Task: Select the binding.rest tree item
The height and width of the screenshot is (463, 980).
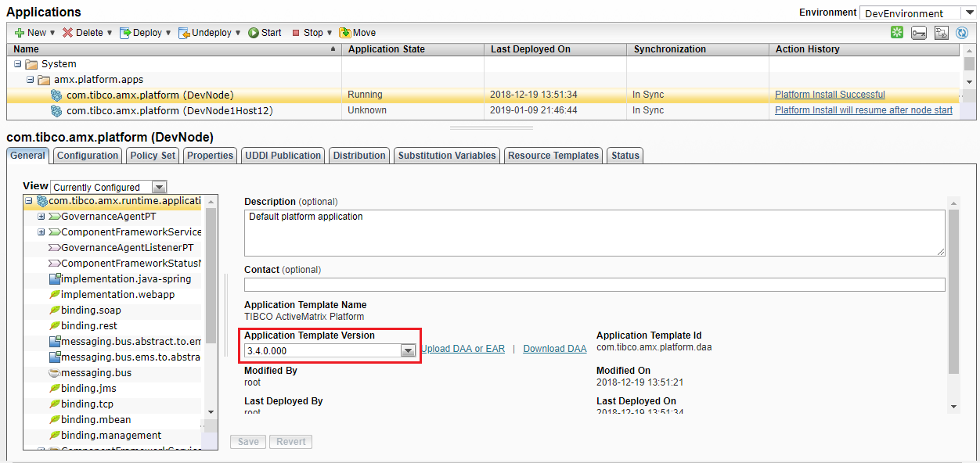Action: [89, 326]
